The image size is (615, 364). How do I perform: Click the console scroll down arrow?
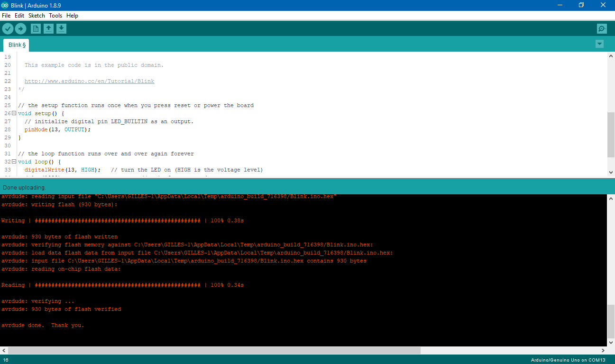(611, 342)
